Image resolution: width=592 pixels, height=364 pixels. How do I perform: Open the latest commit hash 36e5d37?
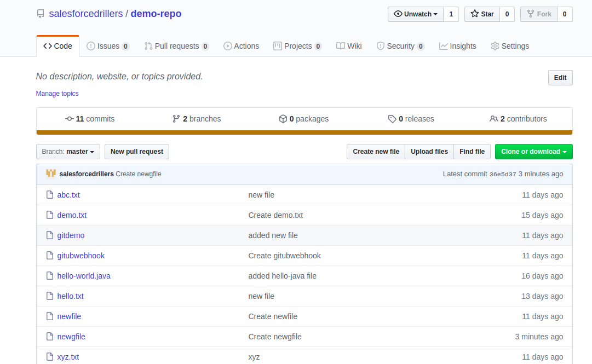503,174
